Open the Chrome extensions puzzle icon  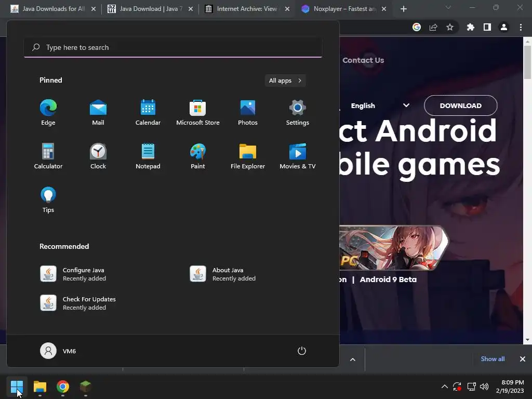(471, 27)
